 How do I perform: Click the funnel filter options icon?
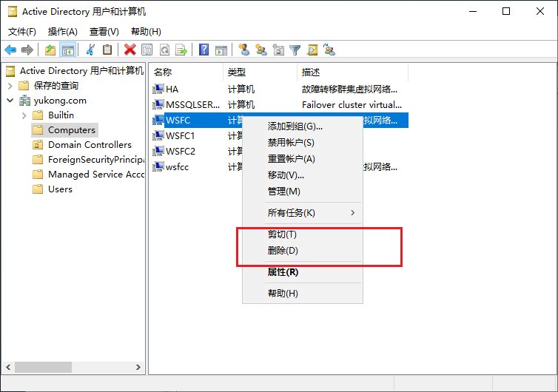pyautogui.click(x=295, y=50)
